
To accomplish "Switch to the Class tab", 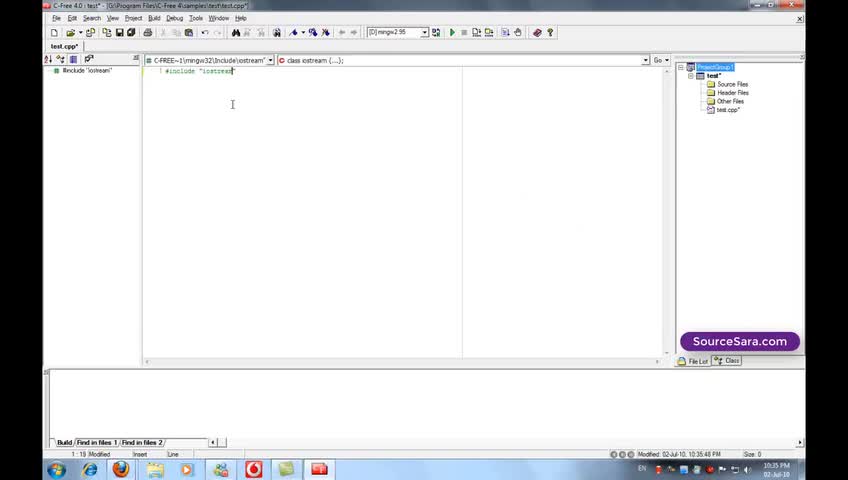I will (x=727, y=361).
